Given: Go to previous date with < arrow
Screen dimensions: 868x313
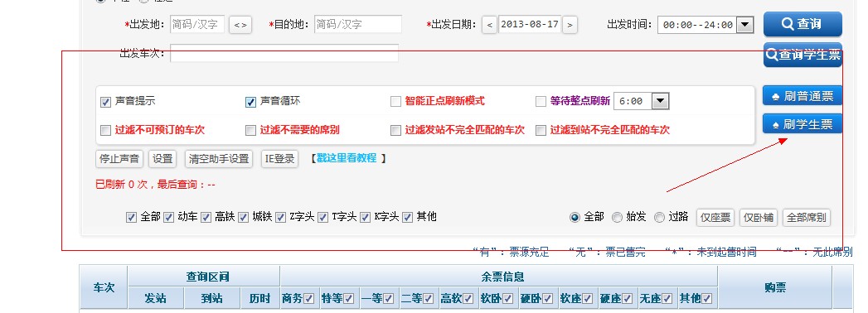Looking at the screenshot, I should coord(489,25).
